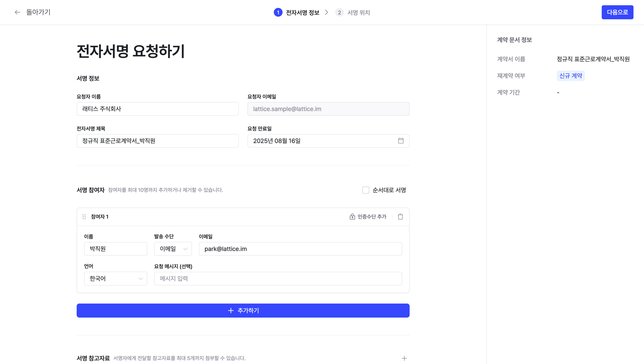Open the 발송 수단 이메일 dropdown
This screenshot has height=364, width=644.
tap(173, 249)
